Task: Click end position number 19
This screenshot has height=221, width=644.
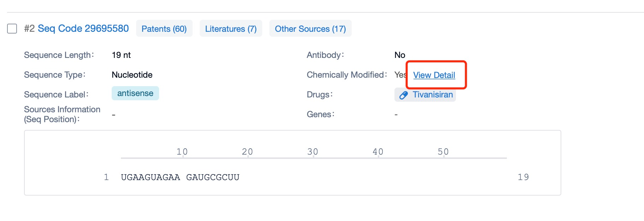Action: click(x=523, y=177)
